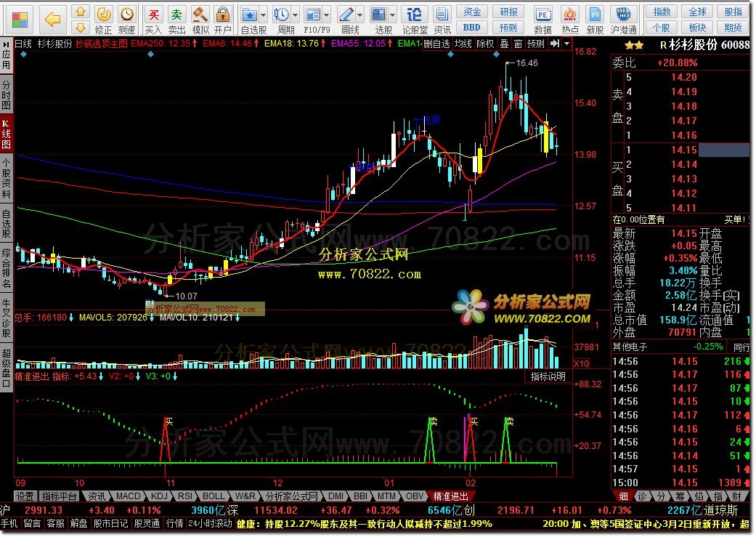Image resolution: width=756 pixels, height=537 pixels.
Task: Go back with the yellow left arrow
Action: click(52, 20)
